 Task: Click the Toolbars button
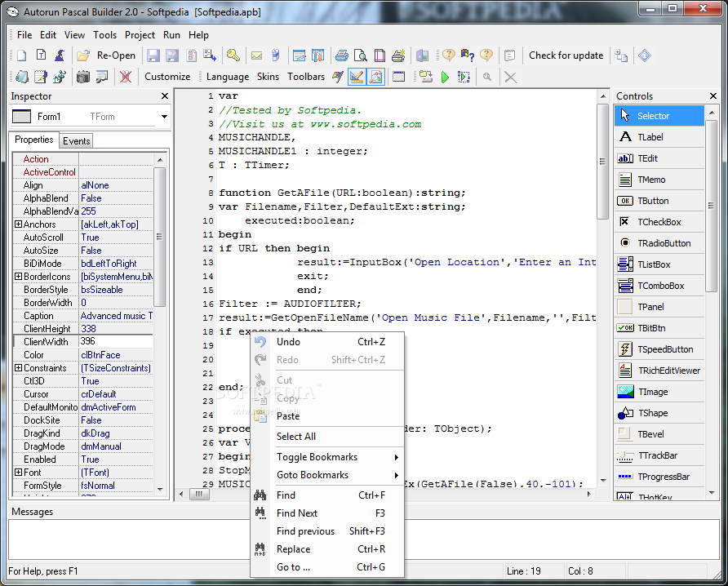[x=306, y=77]
